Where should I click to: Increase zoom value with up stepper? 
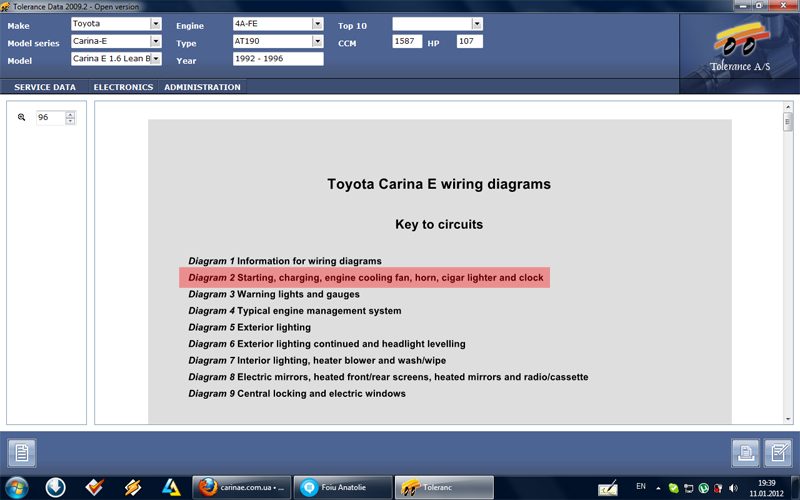(x=70, y=114)
